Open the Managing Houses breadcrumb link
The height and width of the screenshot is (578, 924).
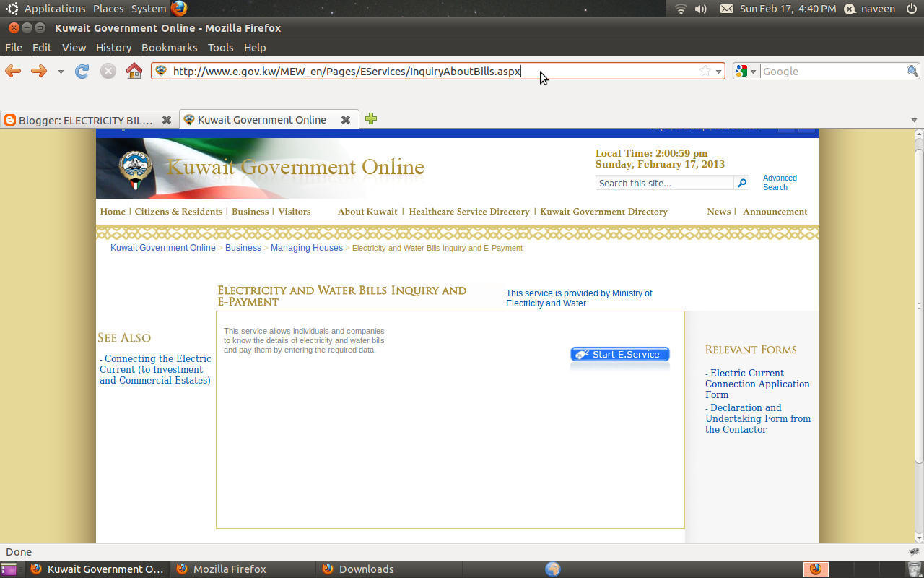306,247
